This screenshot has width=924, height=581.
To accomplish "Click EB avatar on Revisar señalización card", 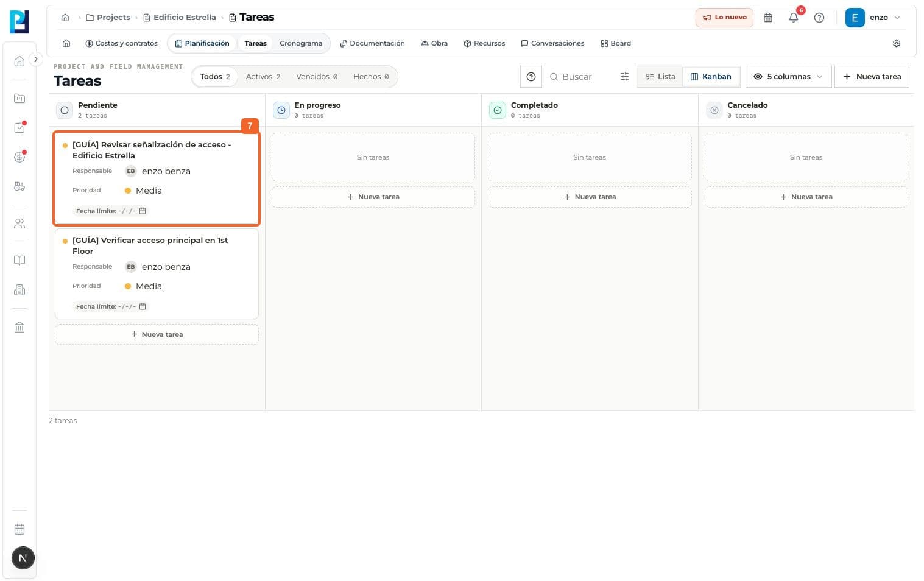I will [131, 171].
